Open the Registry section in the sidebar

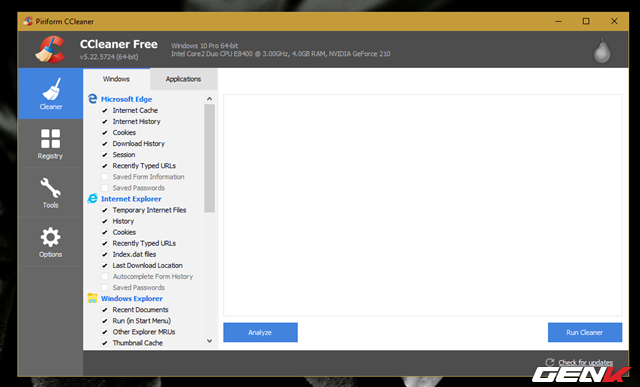pyautogui.click(x=51, y=144)
